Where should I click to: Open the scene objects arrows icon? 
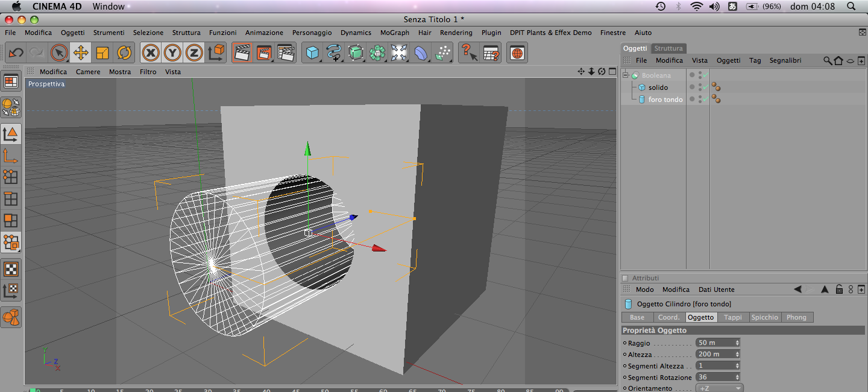point(399,53)
